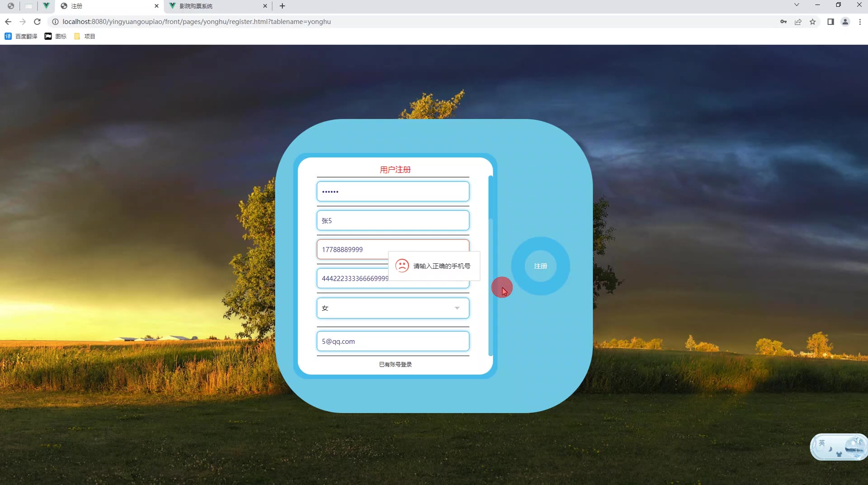Image resolution: width=868 pixels, height=485 pixels.
Task: Go back to previous page
Action: click(x=8, y=22)
